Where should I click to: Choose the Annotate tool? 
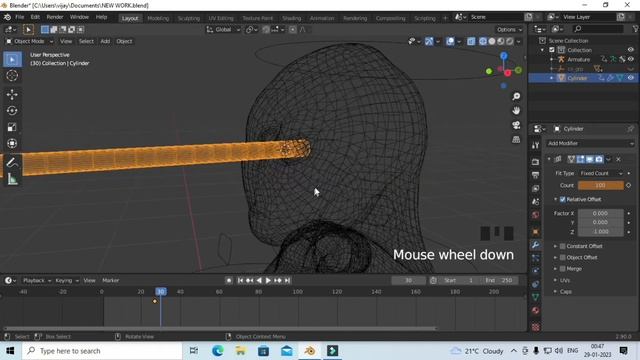tap(12, 163)
